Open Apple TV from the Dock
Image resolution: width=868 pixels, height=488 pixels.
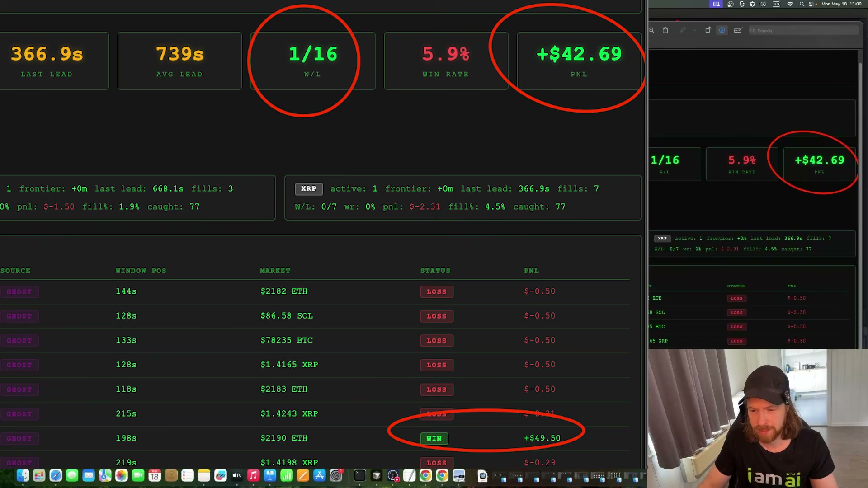click(237, 475)
